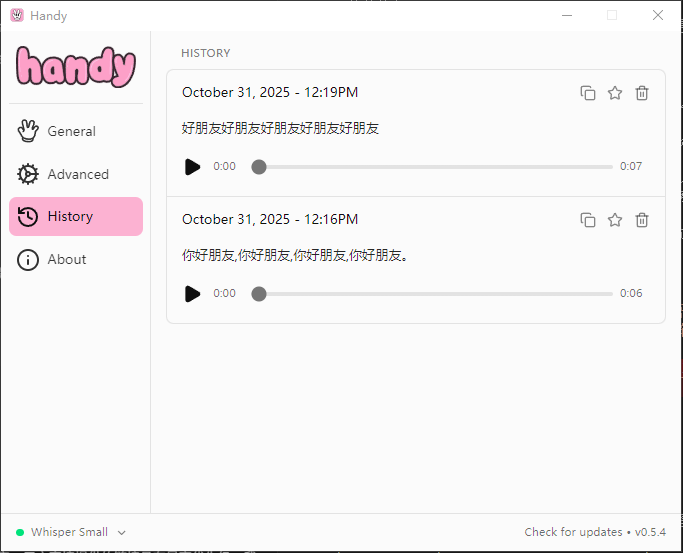
Task: Click the green model status indicator dot
Action: point(20,533)
